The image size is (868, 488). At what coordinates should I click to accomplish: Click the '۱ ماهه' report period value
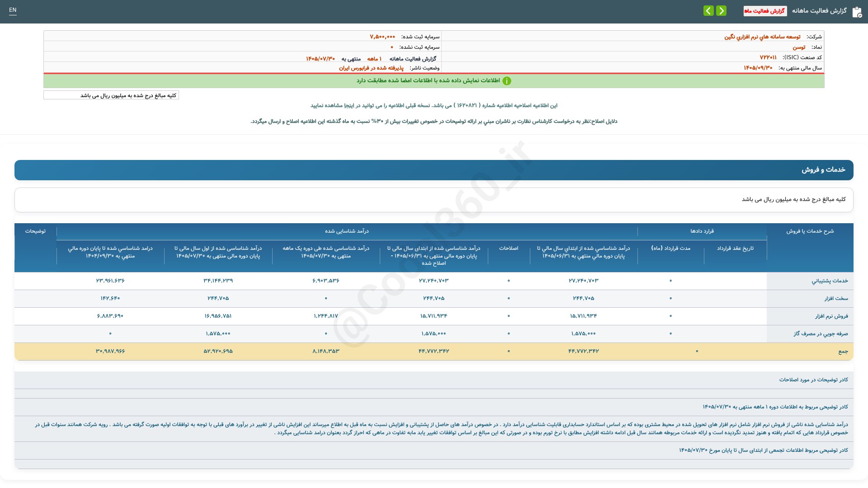point(374,59)
